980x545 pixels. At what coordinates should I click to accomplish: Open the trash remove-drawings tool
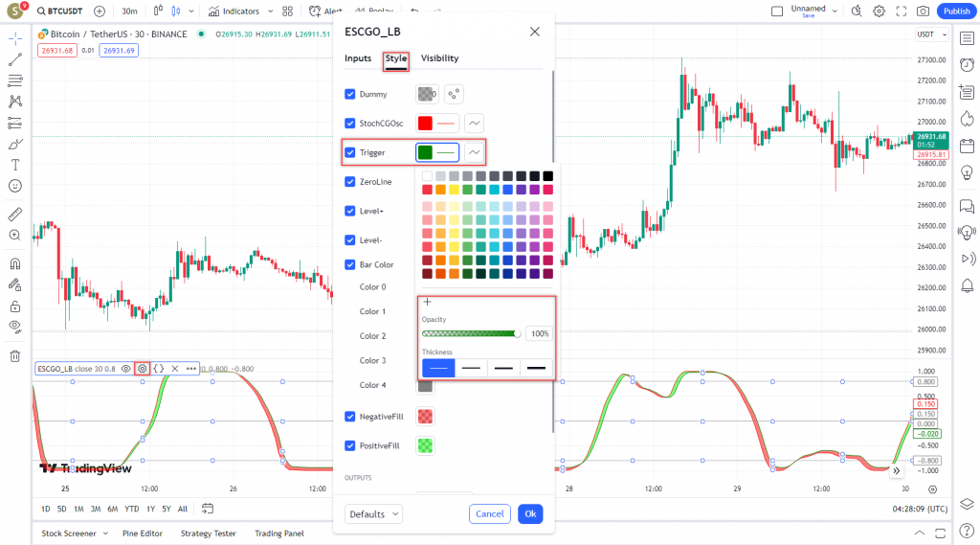[15, 356]
